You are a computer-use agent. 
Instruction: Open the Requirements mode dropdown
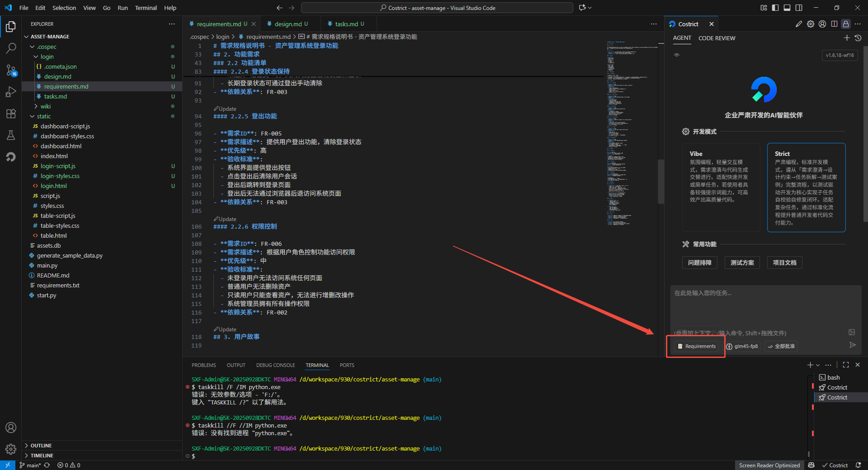tap(696, 346)
